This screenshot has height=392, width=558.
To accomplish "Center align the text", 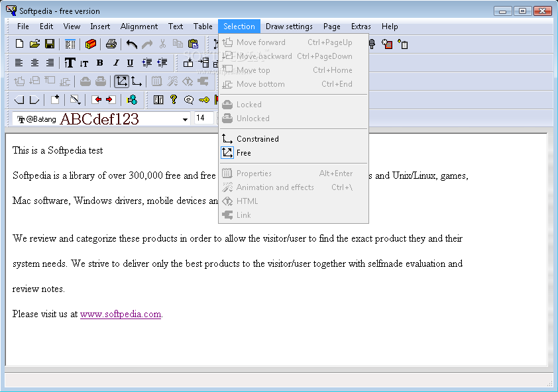I will click(34, 63).
